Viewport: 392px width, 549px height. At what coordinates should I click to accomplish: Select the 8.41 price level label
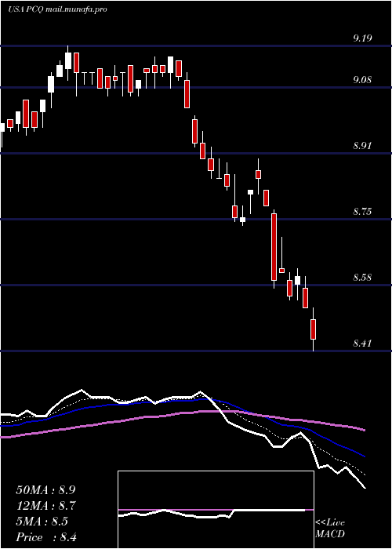(362, 344)
